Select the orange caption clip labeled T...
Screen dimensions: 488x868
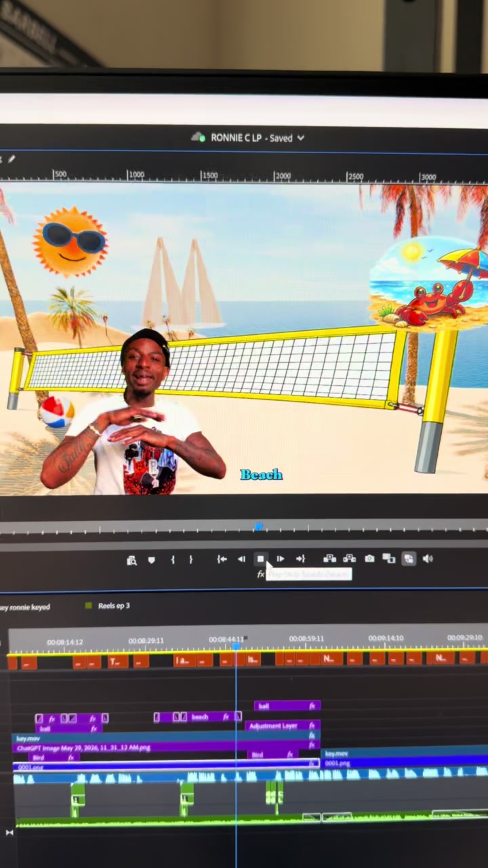[117, 661]
